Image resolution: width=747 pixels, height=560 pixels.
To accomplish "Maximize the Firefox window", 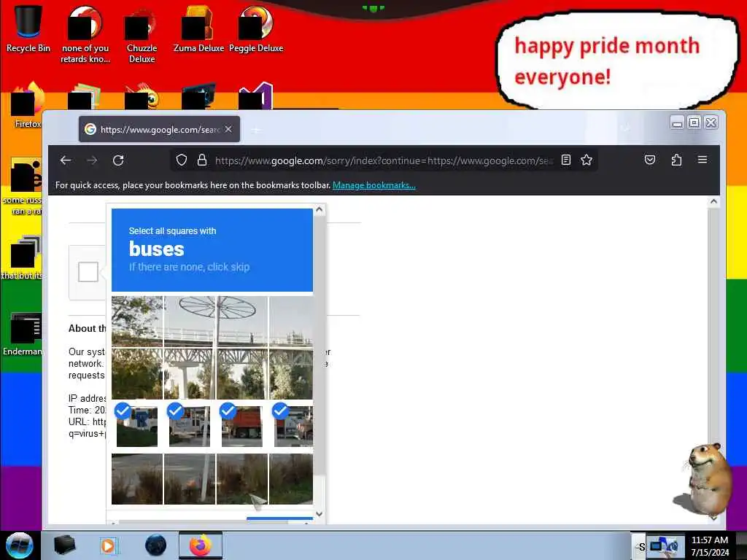I will [x=694, y=122].
